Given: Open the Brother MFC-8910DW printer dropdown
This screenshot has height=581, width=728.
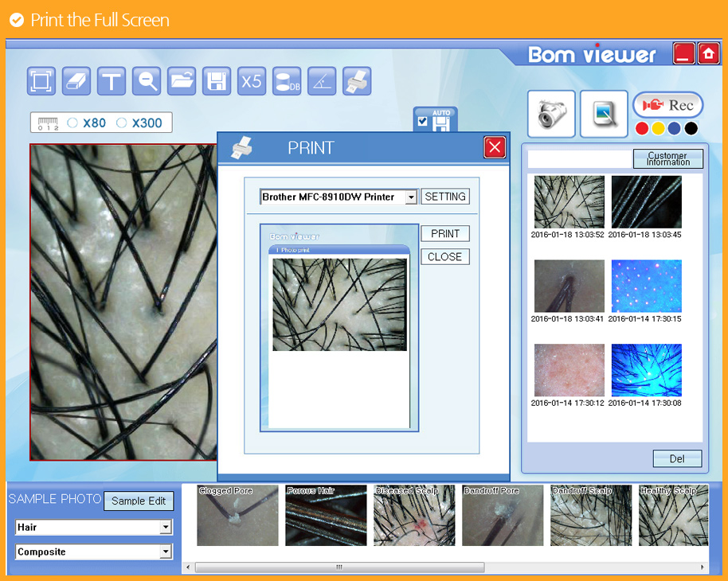Looking at the screenshot, I should [411, 197].
